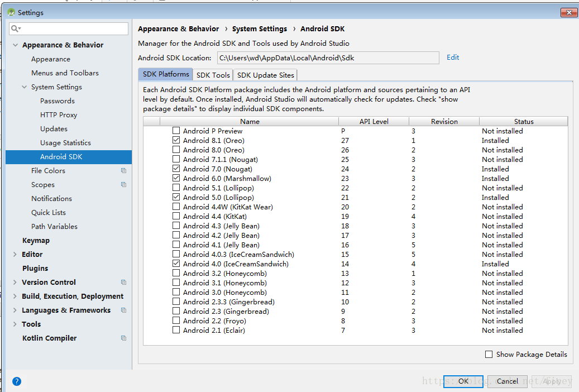The height and width of the screenshot is (392, 579).
Task: Click the Android SDK Location path field
Action: click(x=328, y=58)
